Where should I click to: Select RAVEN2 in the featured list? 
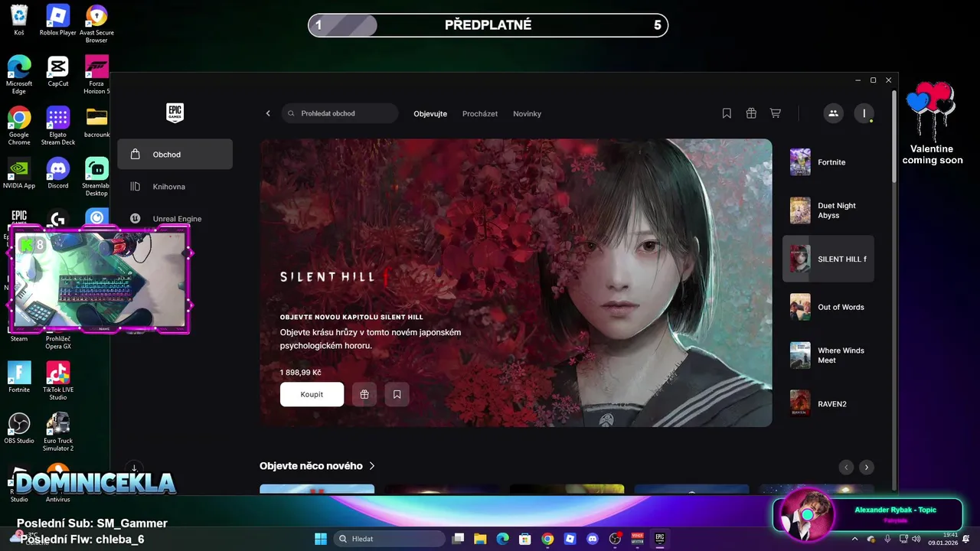pos(828,403)
